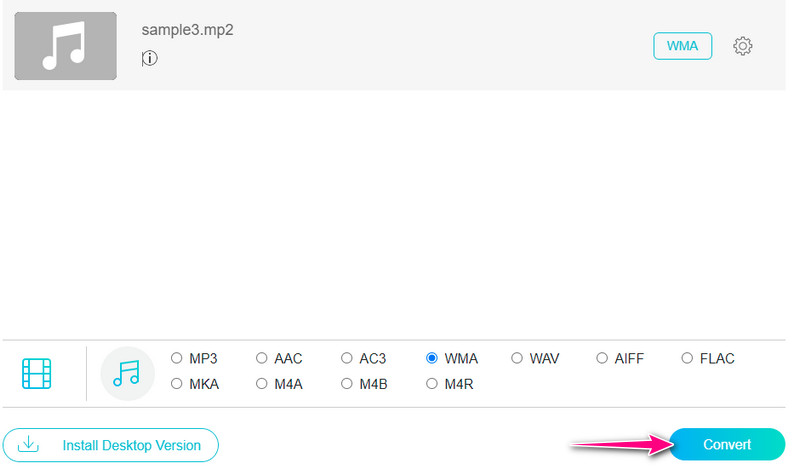Select the AC3 radio button
The height and width of the screenshot is (475, 800).
(x=347, y=358)
